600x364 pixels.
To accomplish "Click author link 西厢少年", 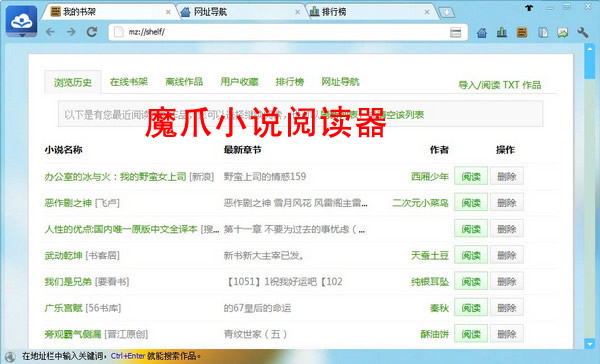I will coord(429,176).
